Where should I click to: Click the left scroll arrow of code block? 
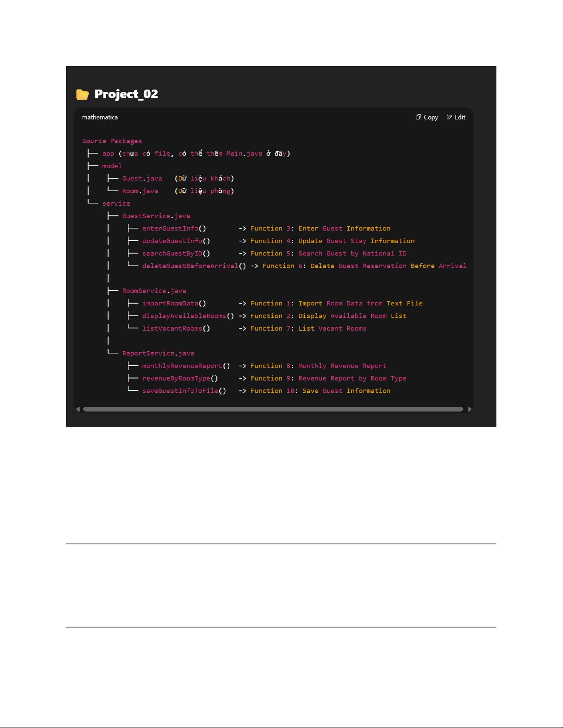pos(78,409)
